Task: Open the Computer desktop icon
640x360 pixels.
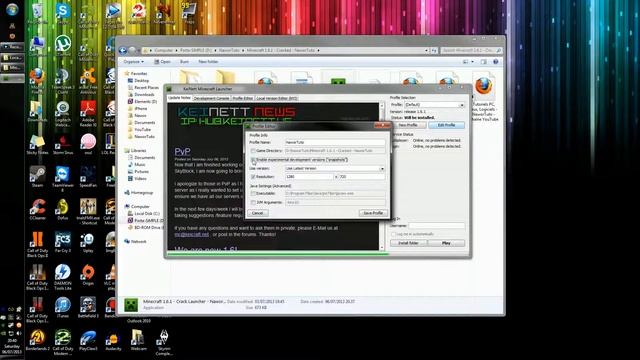Action: click(37, 45)
